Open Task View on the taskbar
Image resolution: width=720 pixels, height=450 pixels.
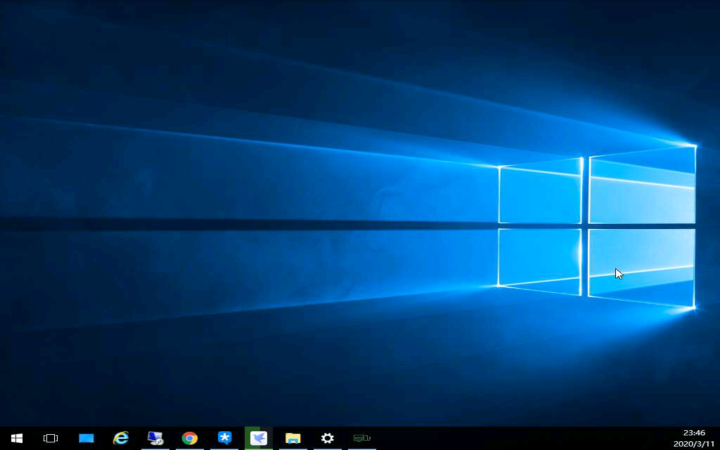point(51,439)
